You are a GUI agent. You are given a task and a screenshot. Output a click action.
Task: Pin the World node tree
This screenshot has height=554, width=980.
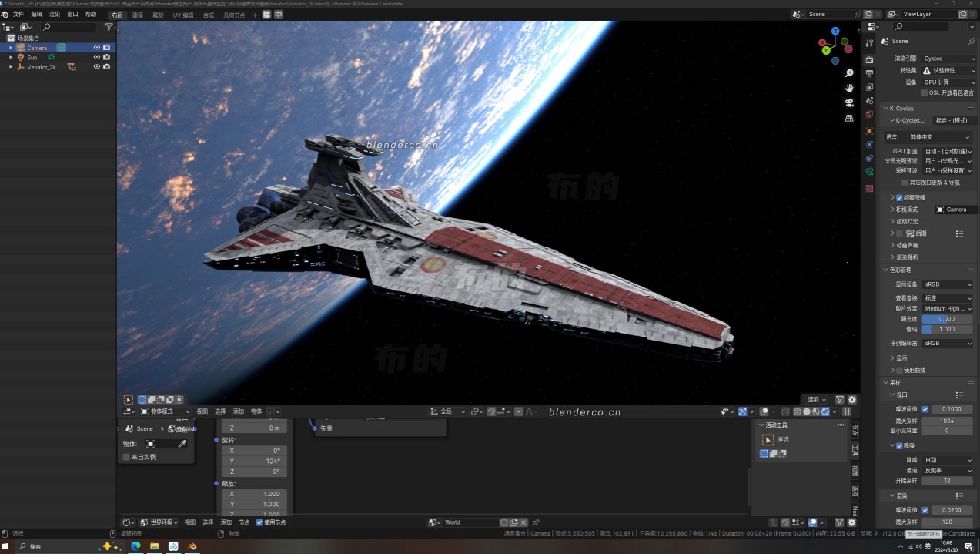[536, 522]
